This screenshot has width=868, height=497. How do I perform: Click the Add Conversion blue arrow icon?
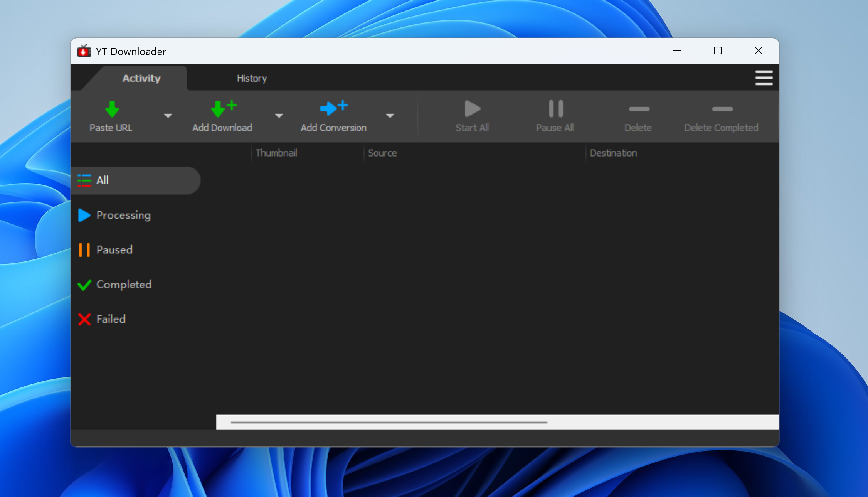pyautogui.click(x=334, y=108)
